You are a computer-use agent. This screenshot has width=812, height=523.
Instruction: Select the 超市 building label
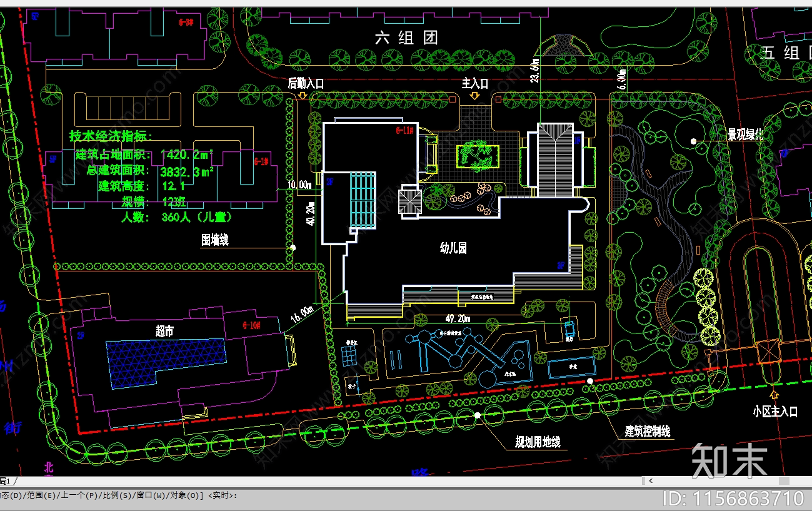[x=165, y=332]
